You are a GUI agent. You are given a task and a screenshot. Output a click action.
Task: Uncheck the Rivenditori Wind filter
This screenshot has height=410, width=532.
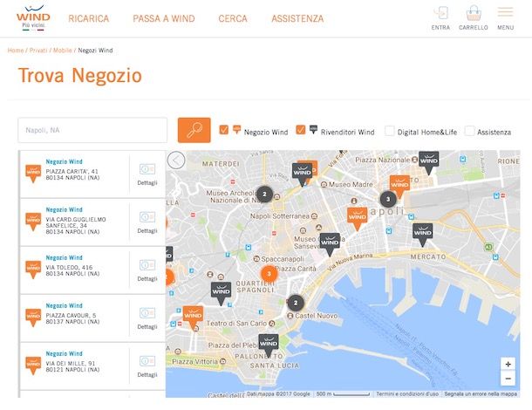pos(301,130)
